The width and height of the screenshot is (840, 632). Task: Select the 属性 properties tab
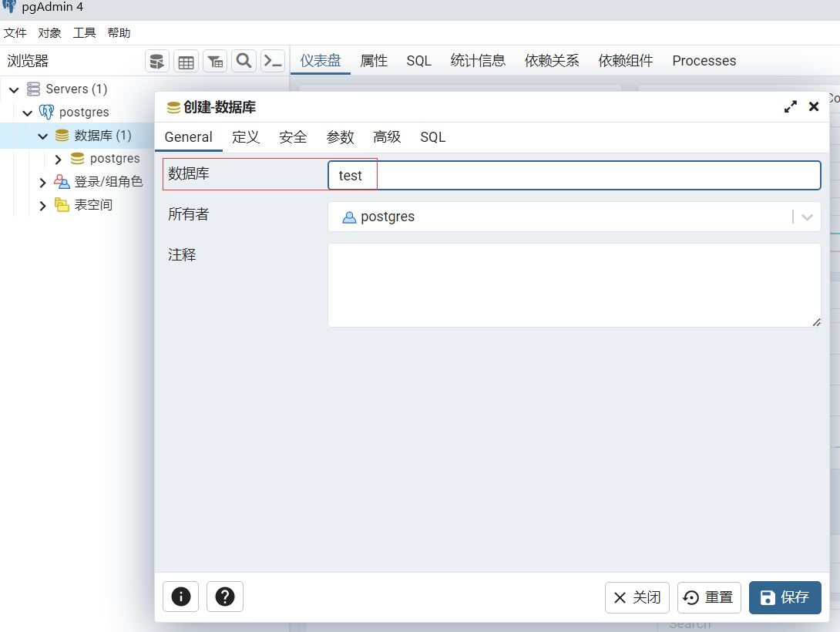[374, 61]
